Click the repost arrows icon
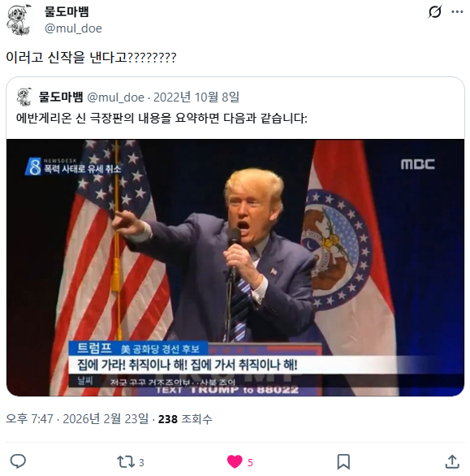The height and width of the screenshot is (476, 470). pos(126,461)
